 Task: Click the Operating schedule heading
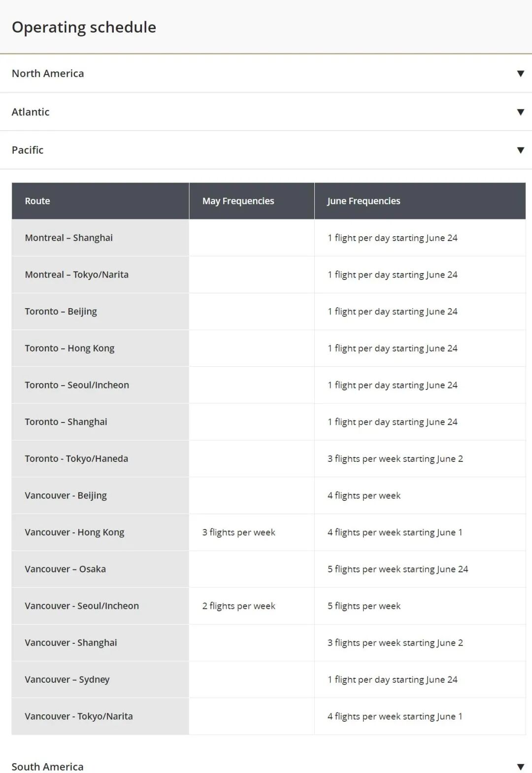pyautogui.click(x=84, y=27)
